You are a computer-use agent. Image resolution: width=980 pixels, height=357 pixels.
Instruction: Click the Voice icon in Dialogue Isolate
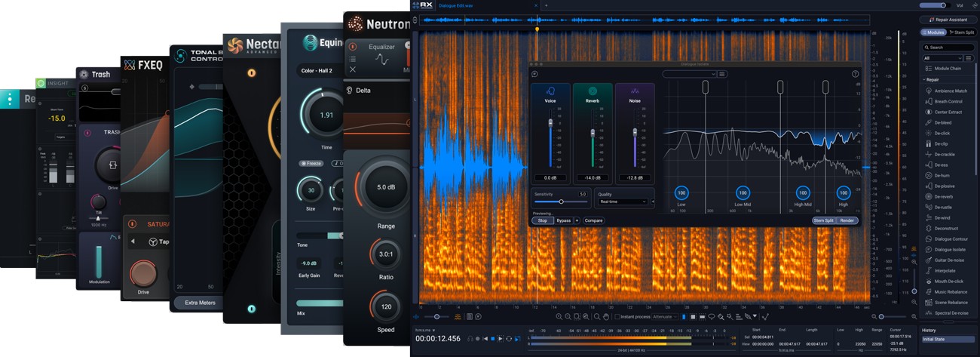(550, 91)
